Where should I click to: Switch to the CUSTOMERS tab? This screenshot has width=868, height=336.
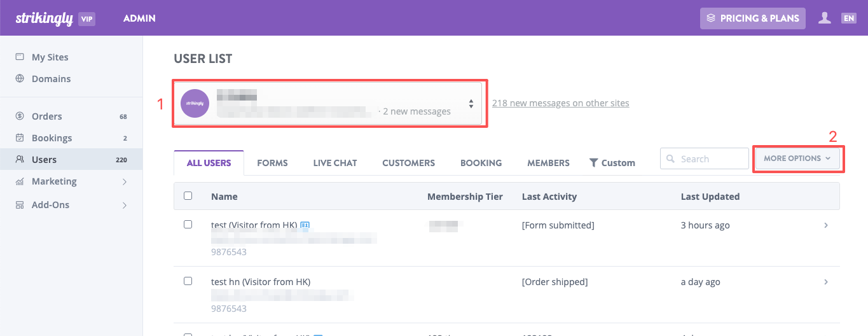click(409, 163)
